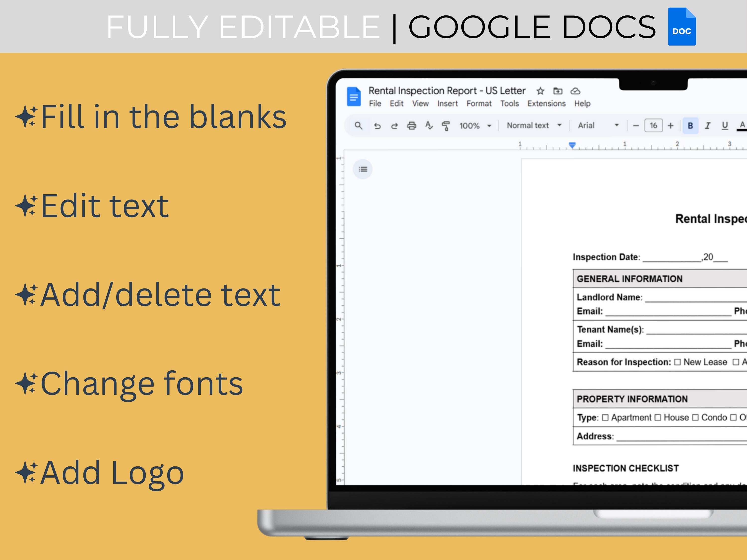Show the document outline panel
This screenshot has width=747, height=560.
click(363, 169)
